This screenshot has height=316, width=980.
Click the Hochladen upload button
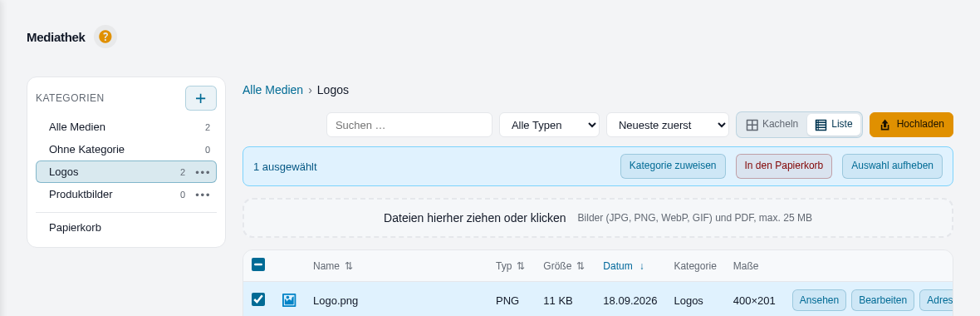pos(911,125)
